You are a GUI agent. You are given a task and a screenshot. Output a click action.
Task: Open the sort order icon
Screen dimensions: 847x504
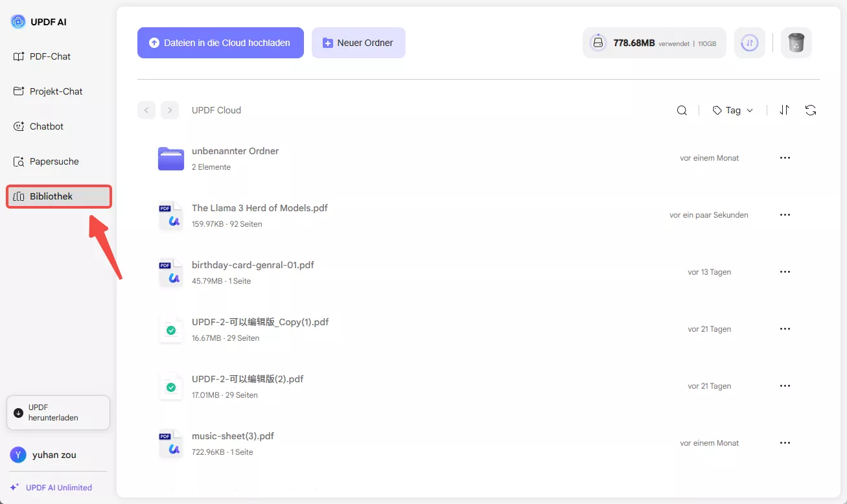784,110
